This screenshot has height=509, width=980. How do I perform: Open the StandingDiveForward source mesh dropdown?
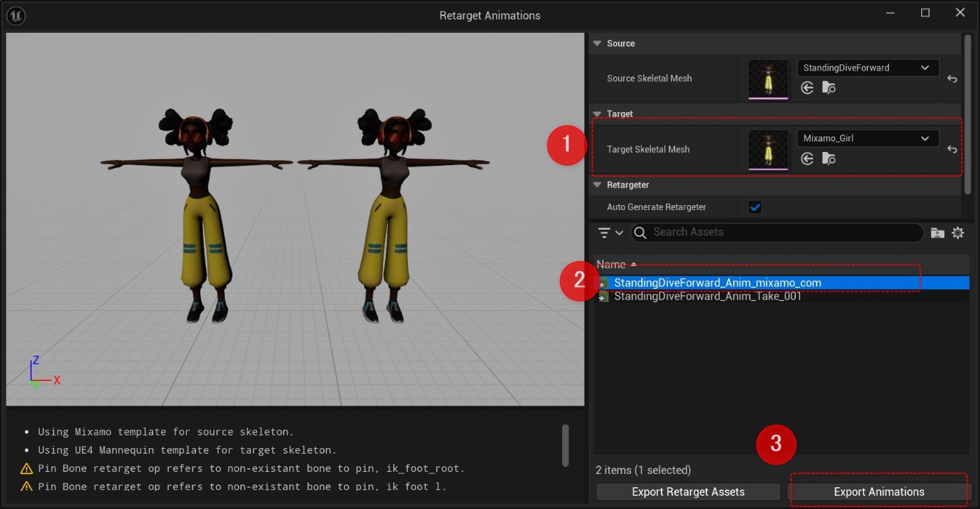coord(868,68)
